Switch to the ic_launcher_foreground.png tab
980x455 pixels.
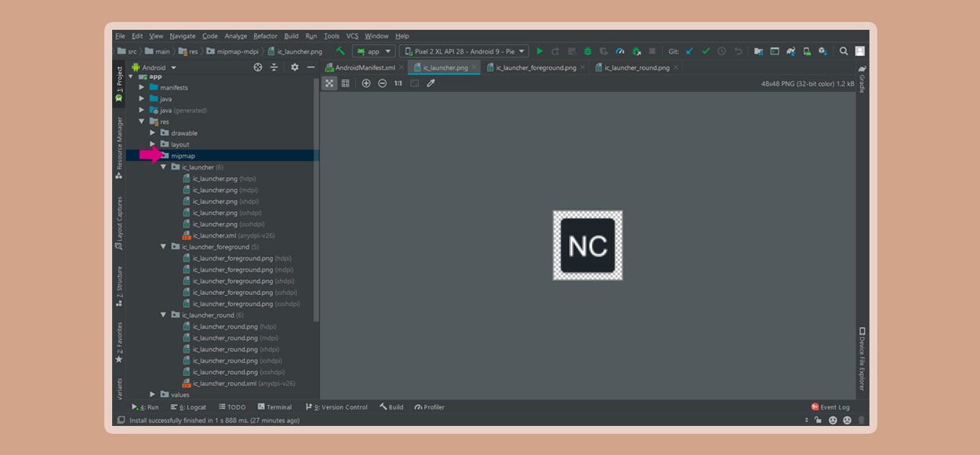tap(536, 67)
